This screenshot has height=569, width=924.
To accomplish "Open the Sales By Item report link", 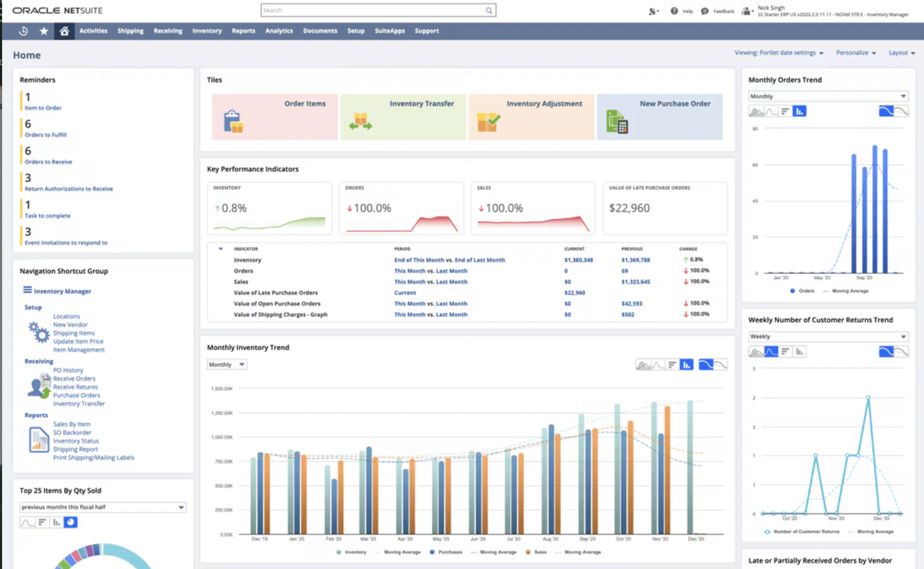I will (72, 424).
